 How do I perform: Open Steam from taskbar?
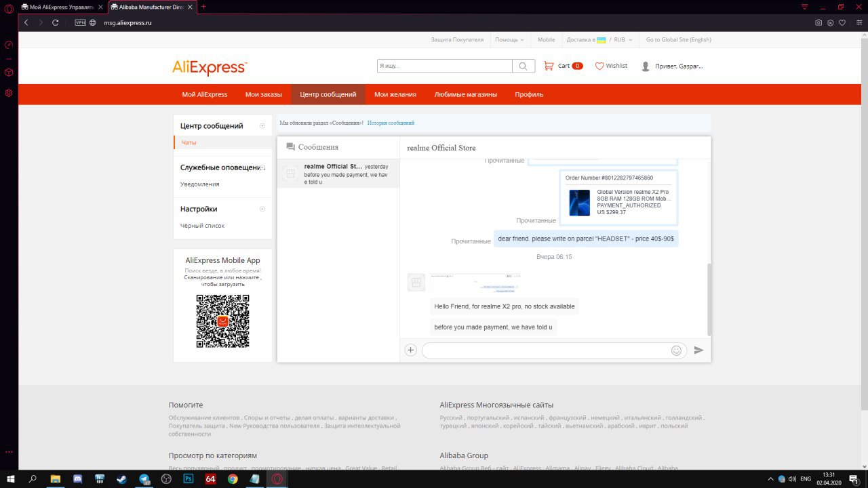click(122, 479)
